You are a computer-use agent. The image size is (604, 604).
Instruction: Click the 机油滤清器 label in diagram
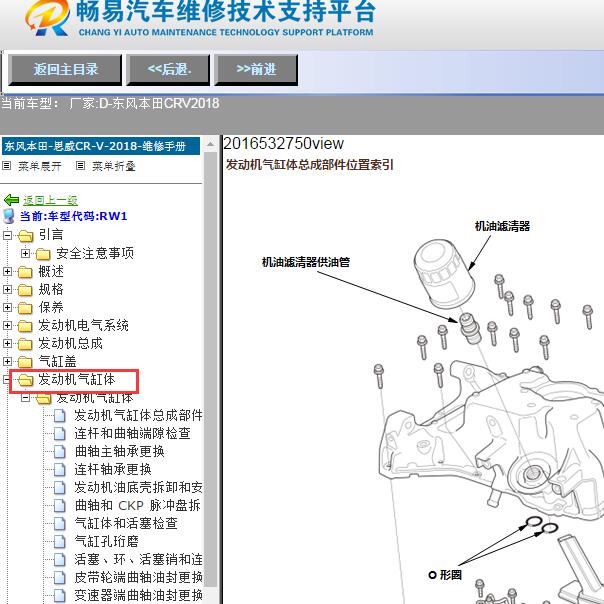tap(502, 226)
